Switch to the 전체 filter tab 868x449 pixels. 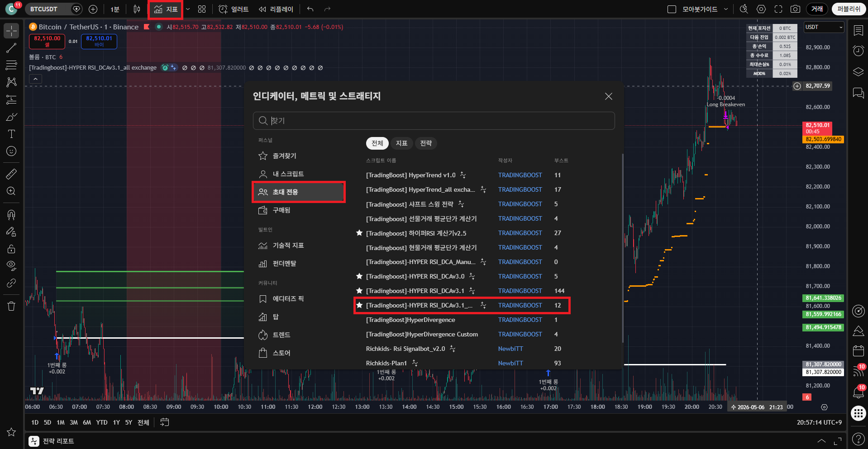click(377, 143)
